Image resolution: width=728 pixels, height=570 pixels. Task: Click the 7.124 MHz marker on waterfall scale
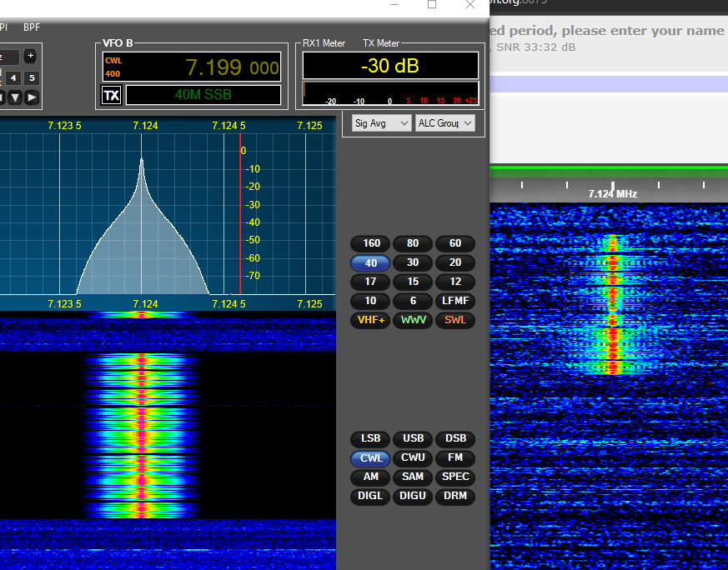(x=613, y=193)
